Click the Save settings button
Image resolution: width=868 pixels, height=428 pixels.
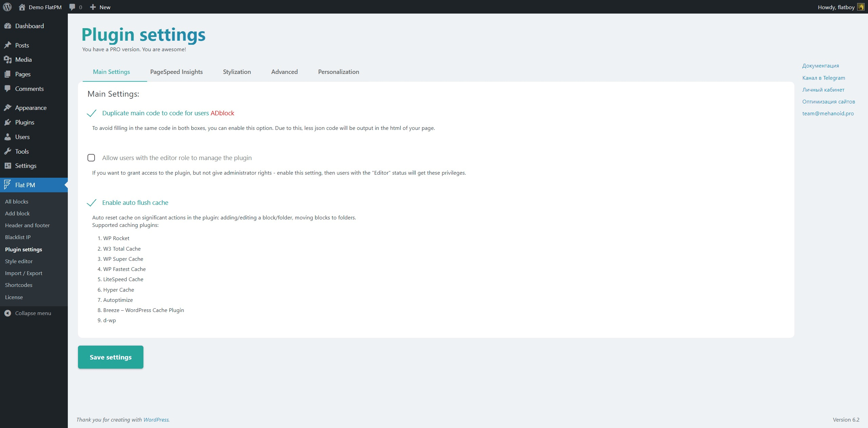coord(111,357)
